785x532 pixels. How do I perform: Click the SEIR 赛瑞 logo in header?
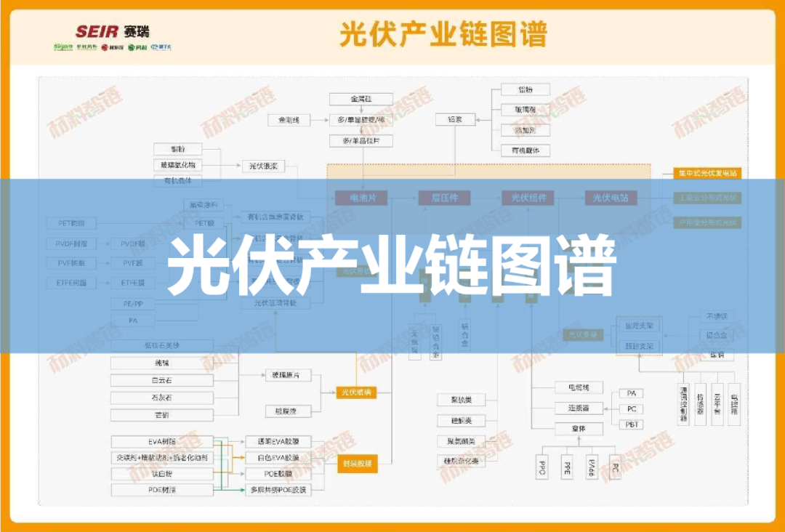pyautogui.click(x=112, y=31)
